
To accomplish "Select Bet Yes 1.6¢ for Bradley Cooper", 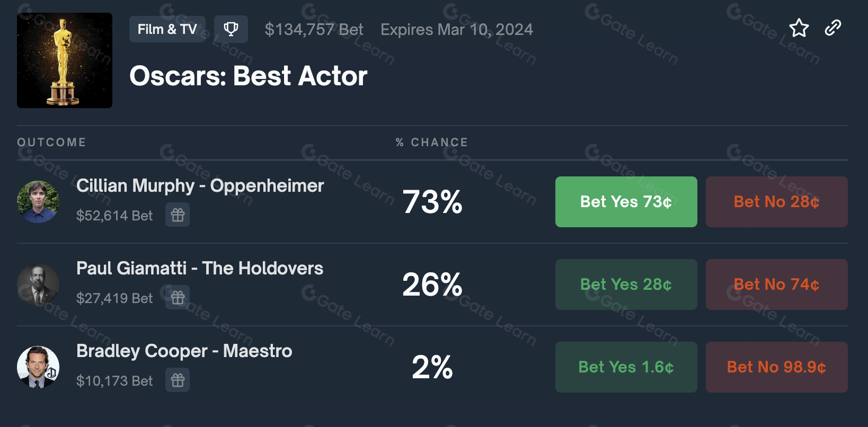I will 626,367.
